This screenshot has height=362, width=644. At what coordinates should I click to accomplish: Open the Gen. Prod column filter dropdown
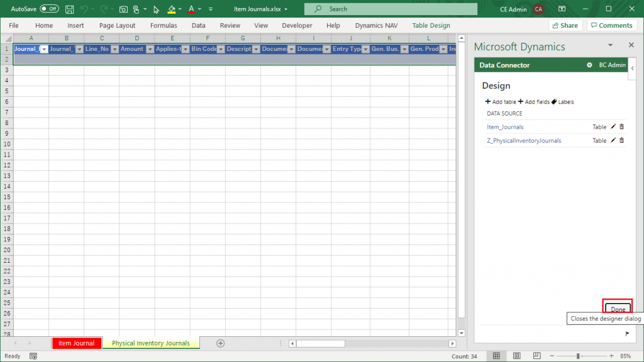coord(443,49)
